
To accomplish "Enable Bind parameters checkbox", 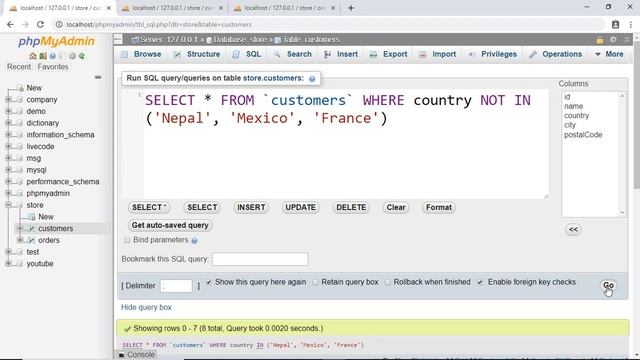I will click(x=127, y=240).
